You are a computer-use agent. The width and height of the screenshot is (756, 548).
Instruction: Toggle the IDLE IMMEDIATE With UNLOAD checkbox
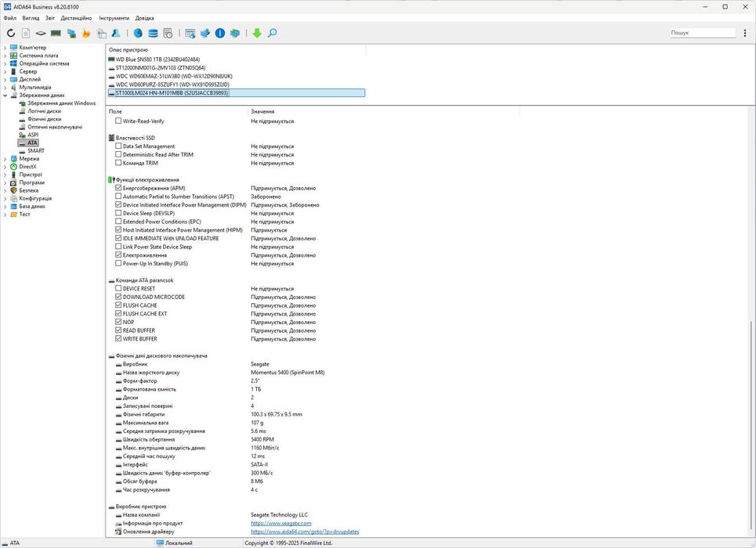click(x=118, y=238)
